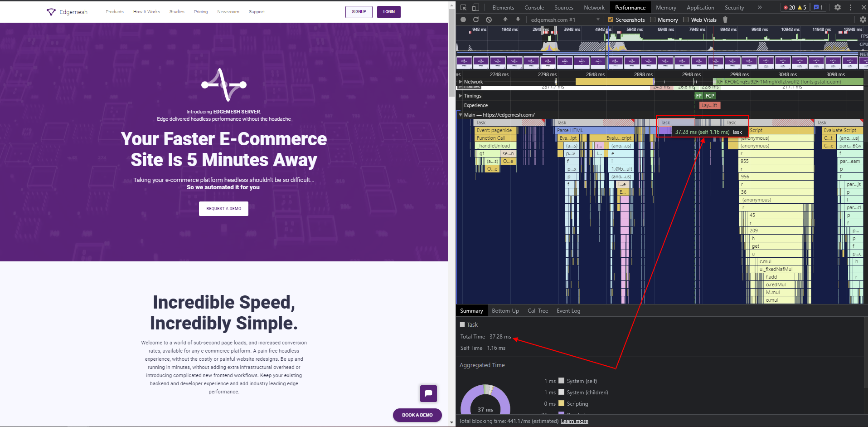Enable the Web Vitals checkbox
The image size is (868, 427).
[686, 20]
